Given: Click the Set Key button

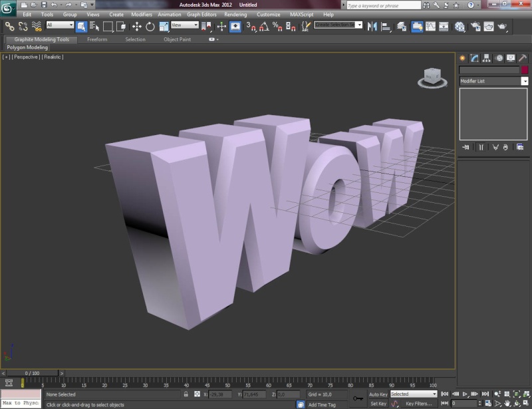Looking at the screenshot, I should point(378,404).
